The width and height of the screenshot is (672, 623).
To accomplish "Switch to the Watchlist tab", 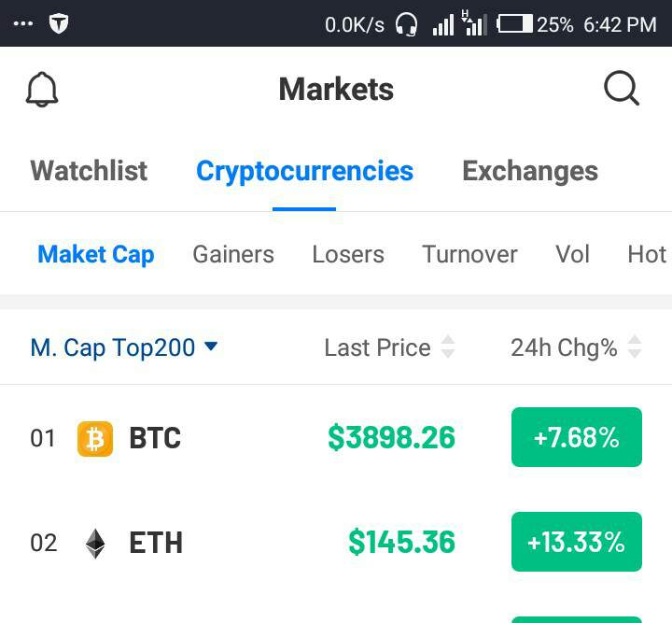I will (x=89, y=171).
